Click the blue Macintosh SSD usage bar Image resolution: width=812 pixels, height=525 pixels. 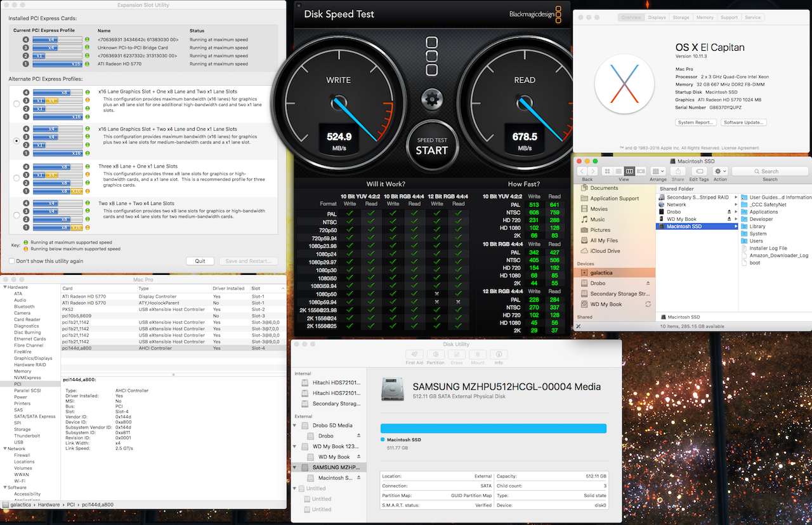[x=494, y=429]
